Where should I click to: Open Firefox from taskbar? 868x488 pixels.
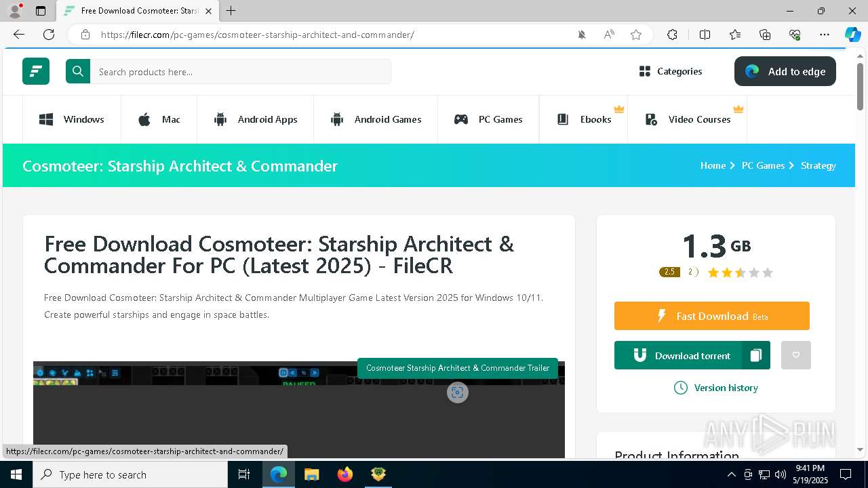click(x=345, y=474)
